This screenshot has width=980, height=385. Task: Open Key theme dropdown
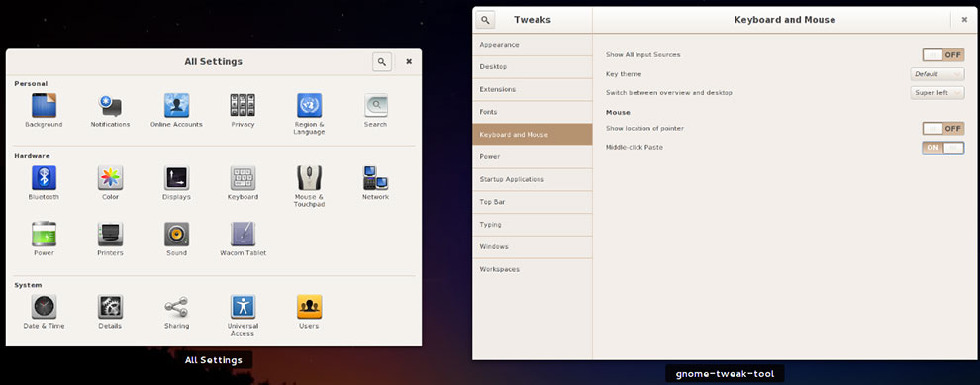[x=936, y=74]
